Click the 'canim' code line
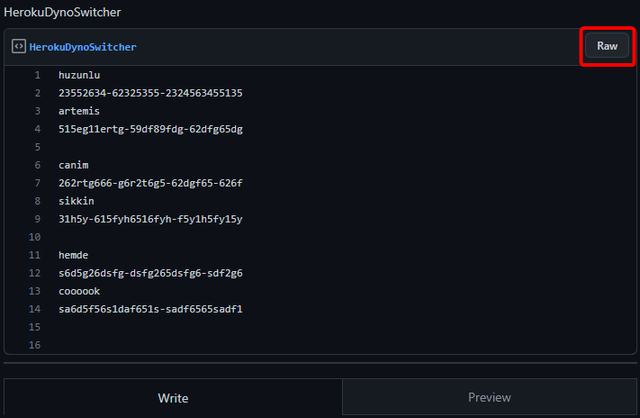This screenshot has width=640, height=418. click(73, 165)
